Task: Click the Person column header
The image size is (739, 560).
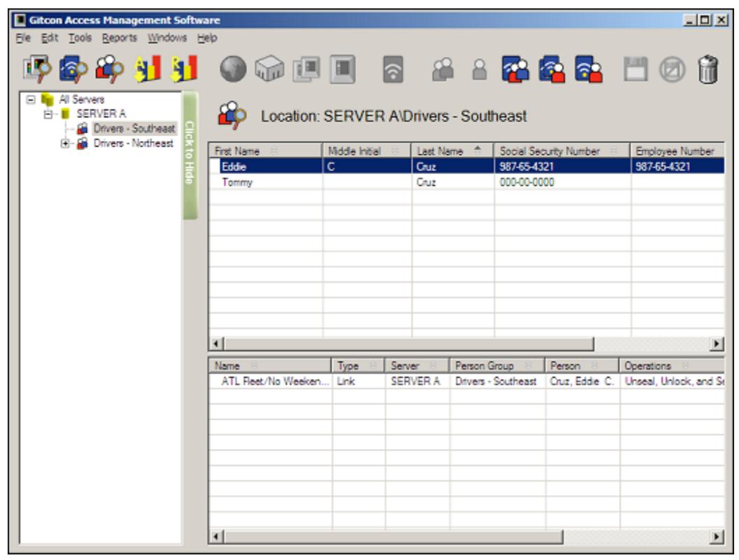Action: [x=582, y=365]
